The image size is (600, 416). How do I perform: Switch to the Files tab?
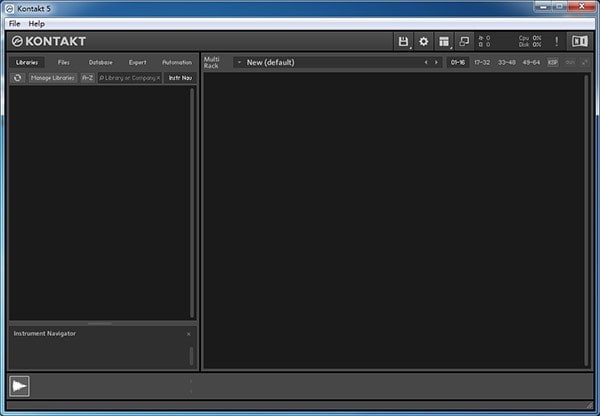64,62
